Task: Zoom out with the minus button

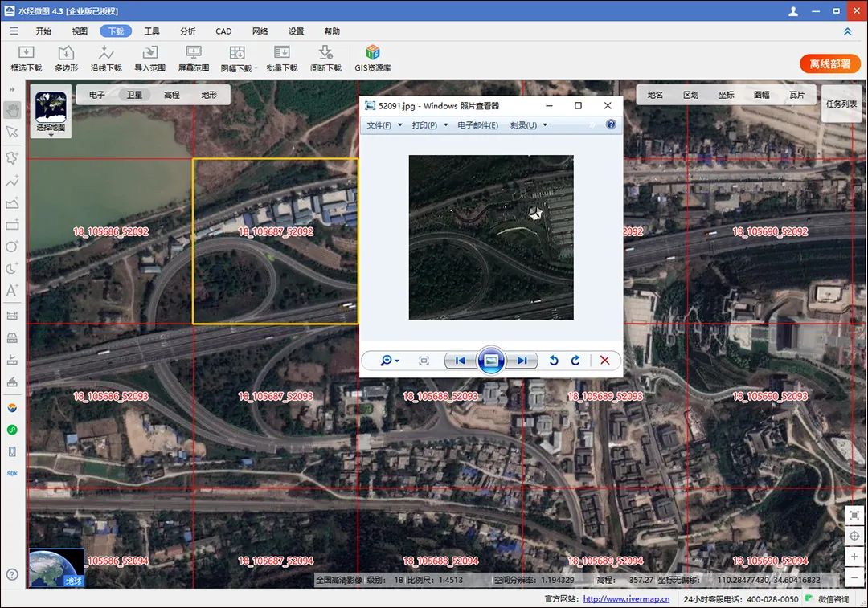Action: pyautogui.click(x=854, y=577)
